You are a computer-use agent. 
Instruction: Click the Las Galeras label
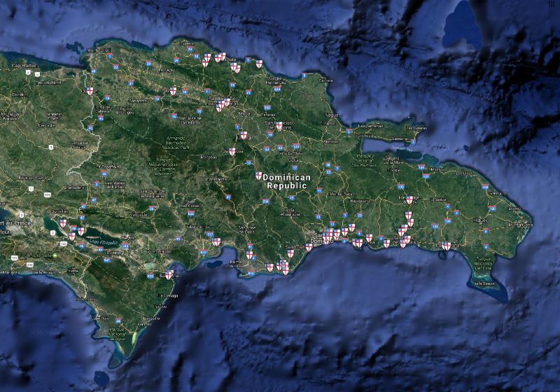(x=416, y=128)
